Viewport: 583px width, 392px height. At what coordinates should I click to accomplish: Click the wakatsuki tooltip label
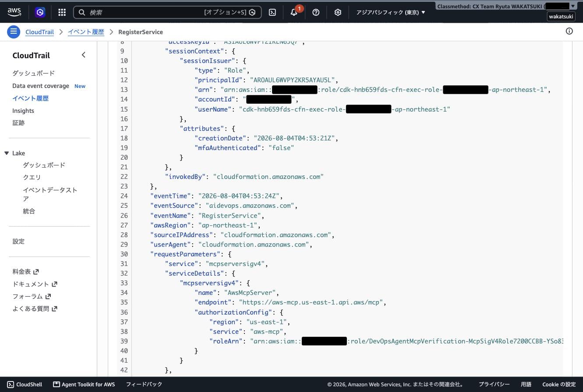pyautogui.click(x=561, y=17)
